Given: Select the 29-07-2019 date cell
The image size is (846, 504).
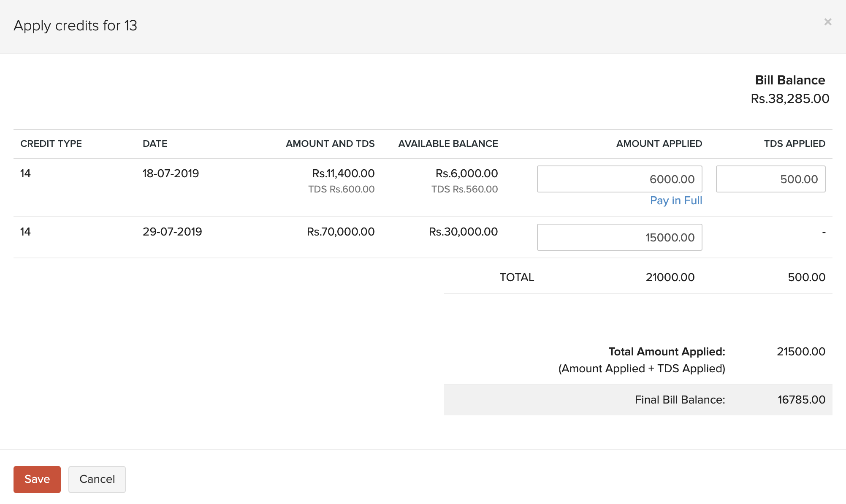Looking at the screenshot, I should (172, 232).
